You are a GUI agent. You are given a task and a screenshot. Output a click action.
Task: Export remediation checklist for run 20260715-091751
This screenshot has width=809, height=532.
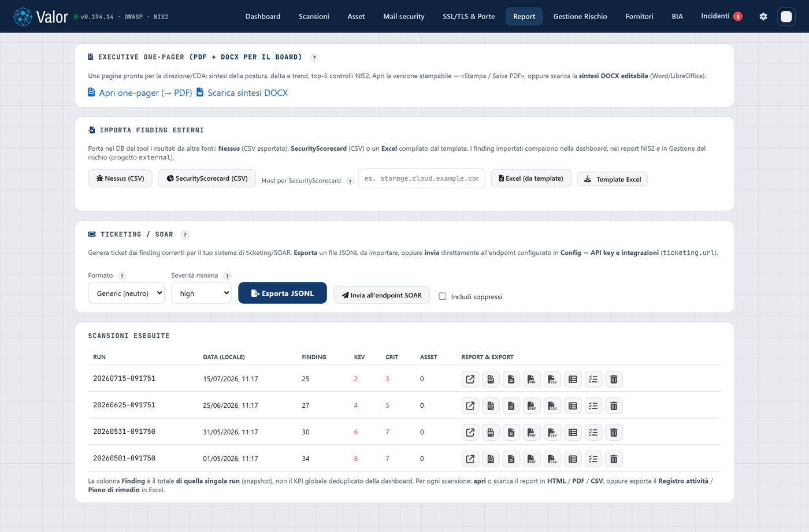593,380
